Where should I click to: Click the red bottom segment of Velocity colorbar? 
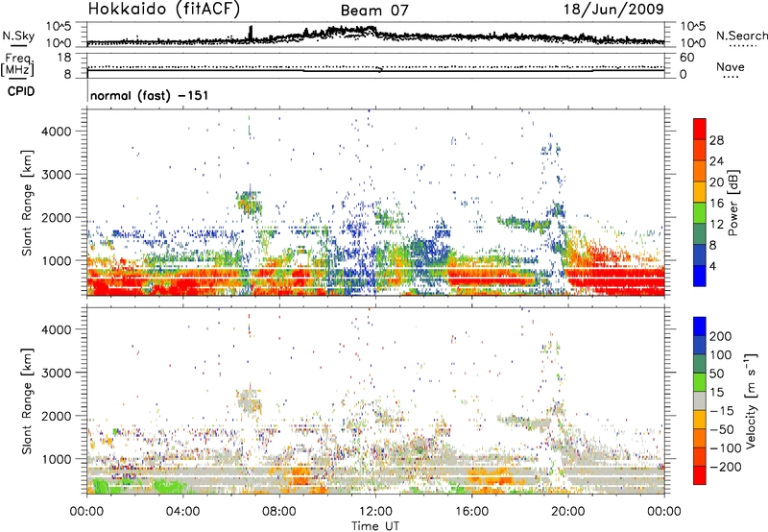(x=700, y=475)
